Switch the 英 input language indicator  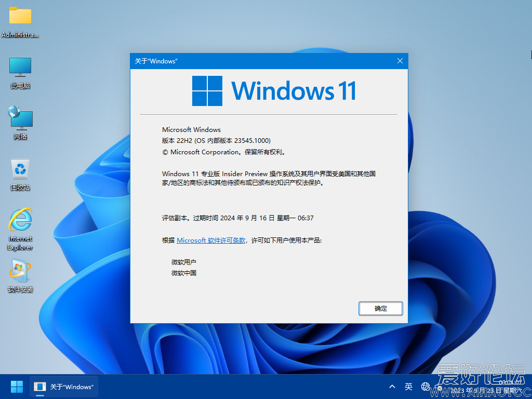pos(409,387)
